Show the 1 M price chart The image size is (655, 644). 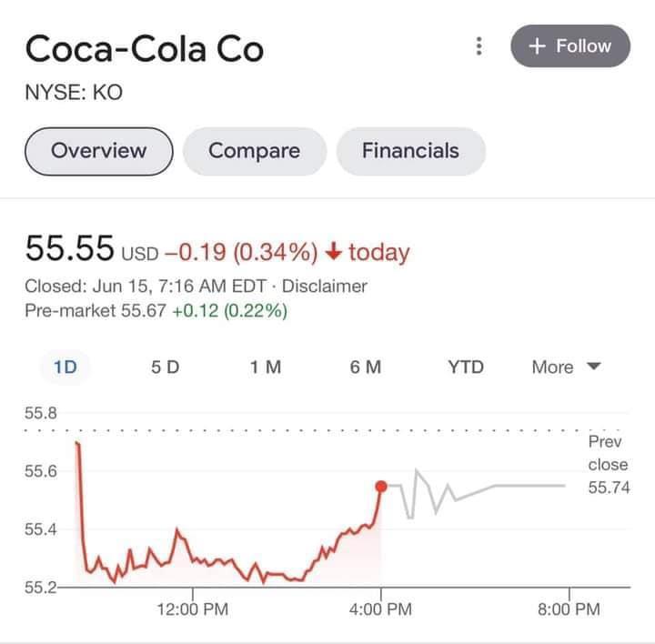tap(265, 367)
